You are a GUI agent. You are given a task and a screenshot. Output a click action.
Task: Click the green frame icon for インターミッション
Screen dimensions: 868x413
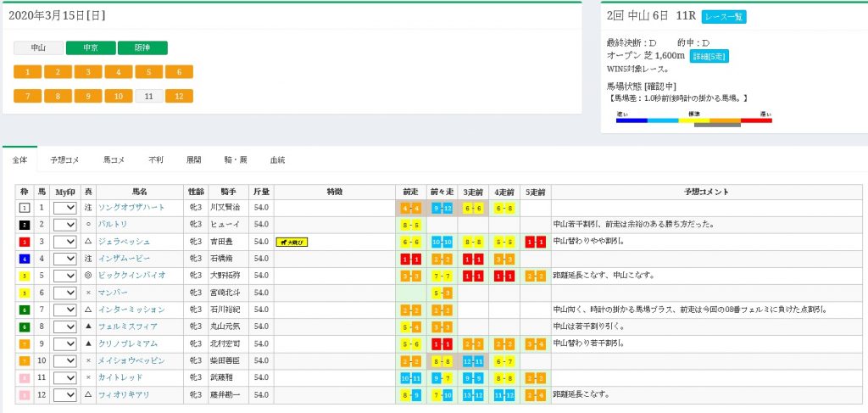(25, 310)
